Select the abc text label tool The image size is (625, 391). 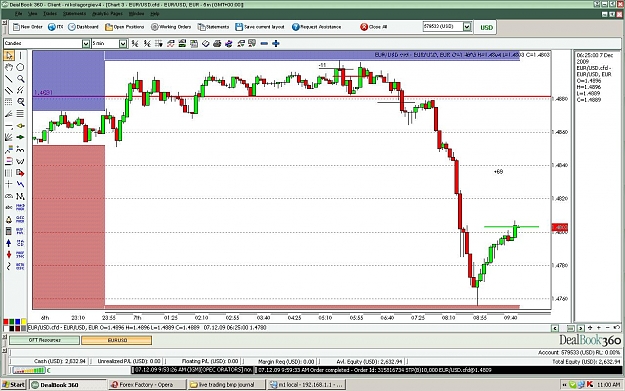pyautogui.click(x=9, y=207)
